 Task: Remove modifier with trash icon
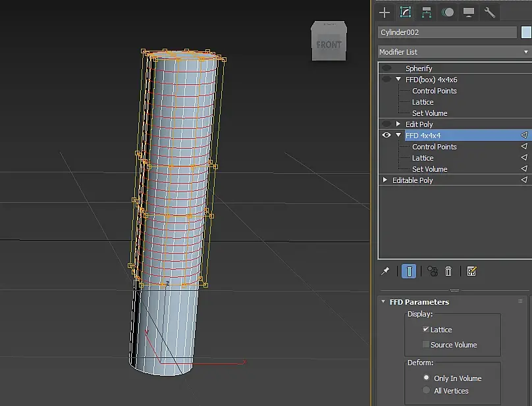448,271
